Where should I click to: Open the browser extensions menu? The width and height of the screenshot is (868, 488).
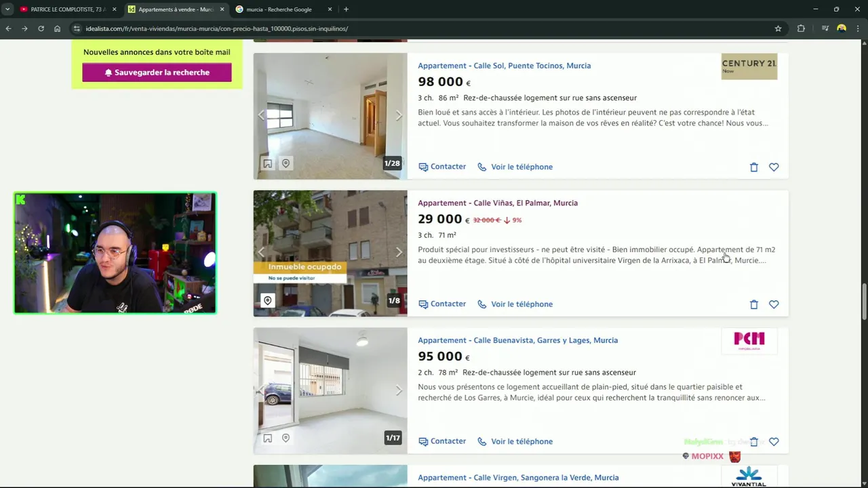click(801, 28)
